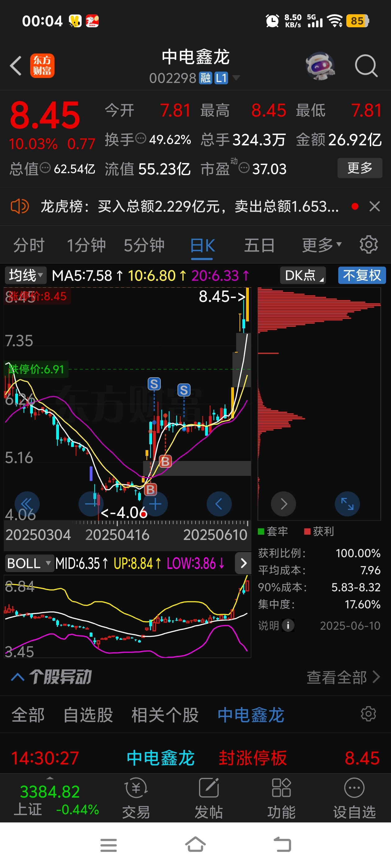This screenshot has height=868, width=391.
Task: Select the 全部 filter tab
Action: [x=28, y=715]
